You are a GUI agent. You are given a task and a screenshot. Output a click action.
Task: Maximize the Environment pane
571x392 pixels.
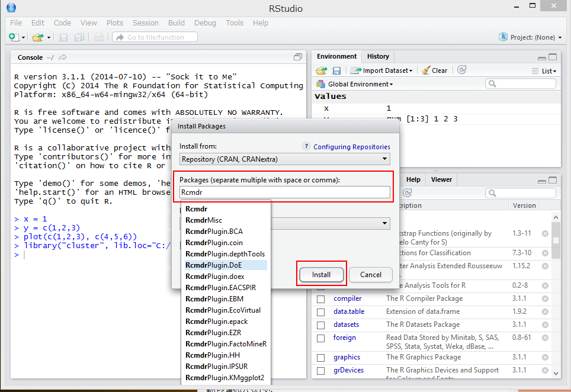pos(553,57)
